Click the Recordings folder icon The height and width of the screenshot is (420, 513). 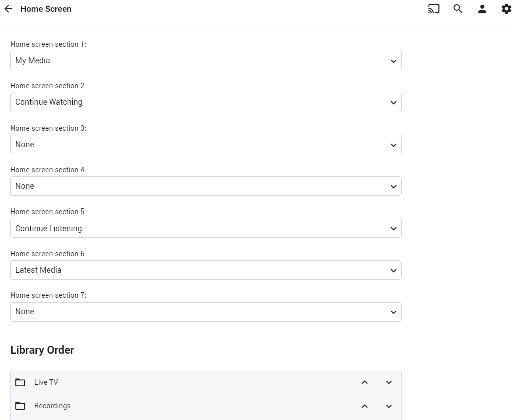[20, 406]
